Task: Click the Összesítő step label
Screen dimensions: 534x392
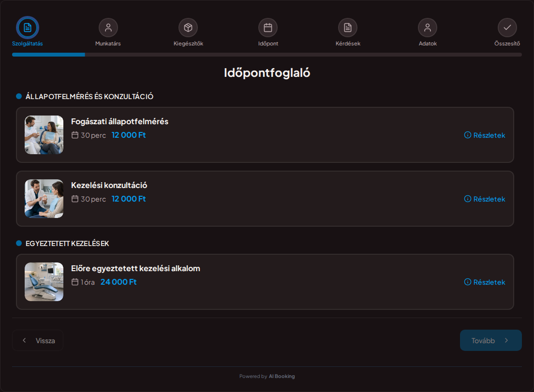Action: [507, 44]
